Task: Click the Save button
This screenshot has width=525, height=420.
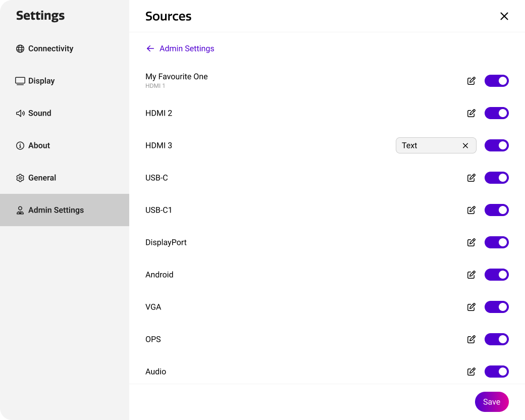Action: coord(492,402)
